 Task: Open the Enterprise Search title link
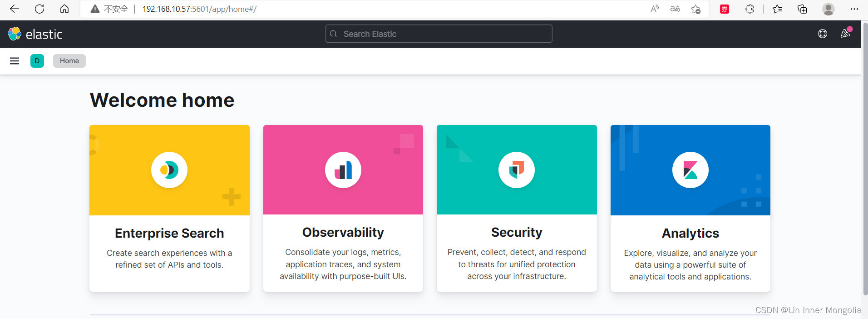[x=169, y=233]
